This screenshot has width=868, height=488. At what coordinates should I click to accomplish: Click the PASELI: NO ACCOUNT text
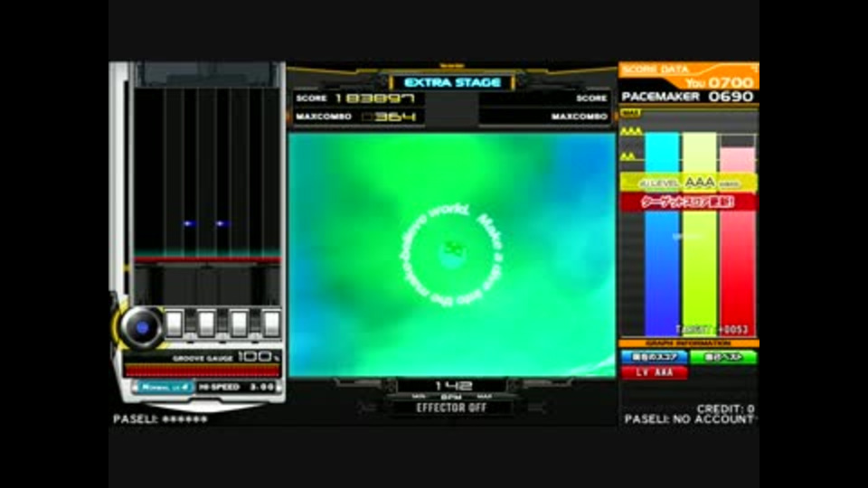(x=689, y=419)
